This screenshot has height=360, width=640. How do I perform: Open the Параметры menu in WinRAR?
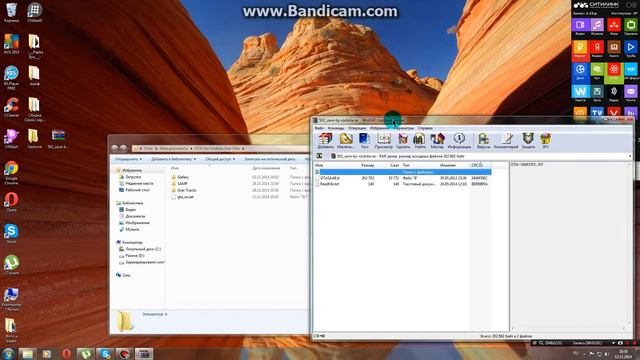coord(404,128)
